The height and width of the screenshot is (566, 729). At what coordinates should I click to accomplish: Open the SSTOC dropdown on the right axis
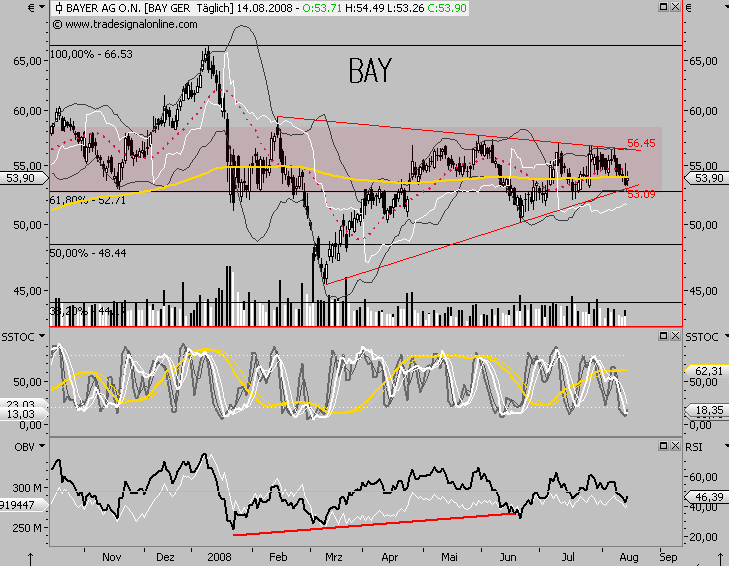(726, 336)
